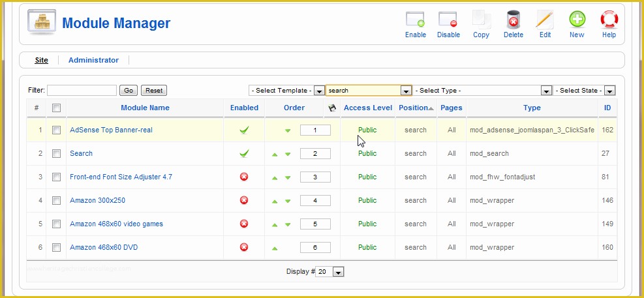Image resolution: width=644 pixels, height=298 pixels.
Task: Open the Amazon 300x250 module link
Action: (97, 200)
